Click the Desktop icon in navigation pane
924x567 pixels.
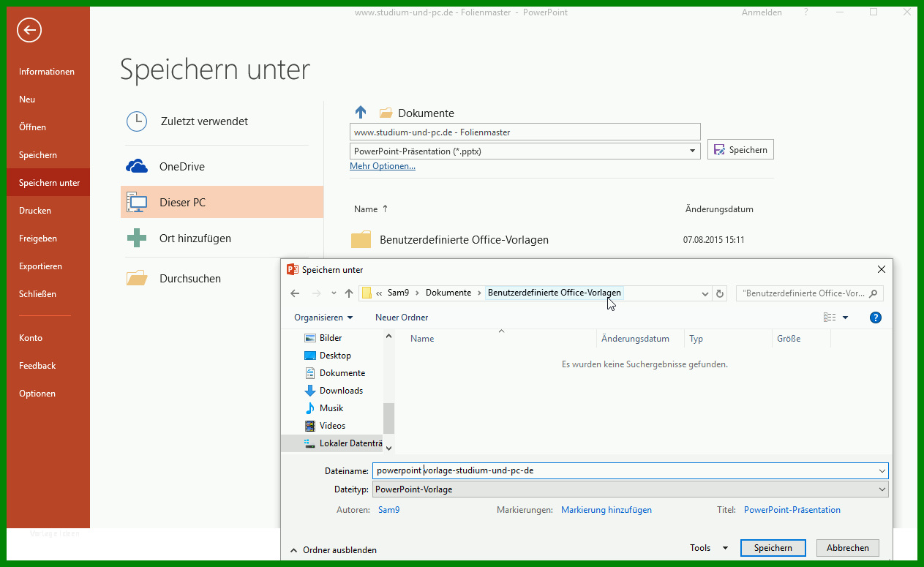(310, 356)
